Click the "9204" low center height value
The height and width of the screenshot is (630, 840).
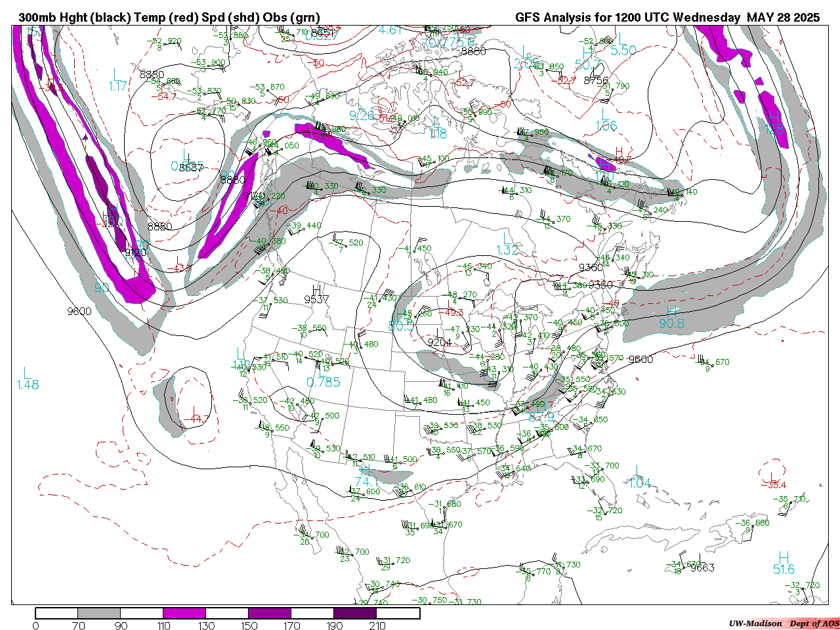pos(439,342)
